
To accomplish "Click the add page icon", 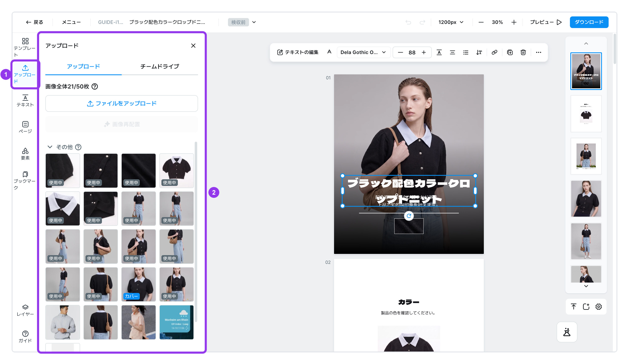I will click(586, 307).
